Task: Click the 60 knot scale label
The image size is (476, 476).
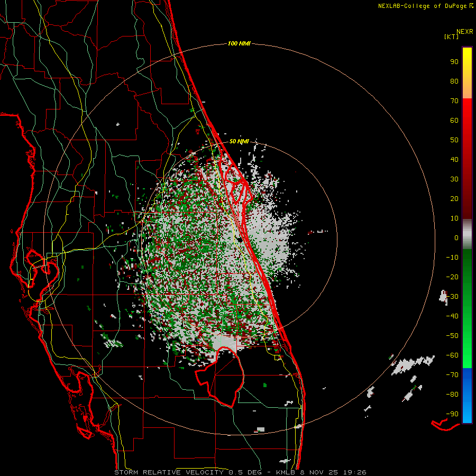Action: pyautogui.click(x=454, y=121)
